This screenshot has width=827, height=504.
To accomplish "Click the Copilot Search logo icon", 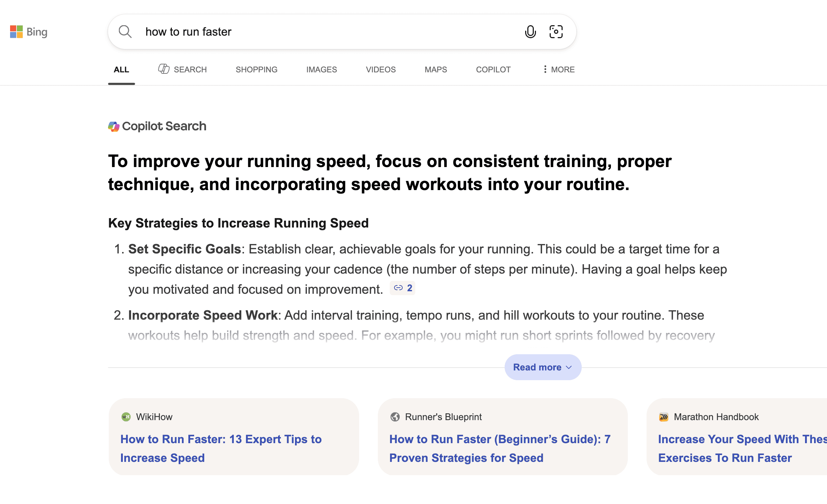I will tap(114, 126).
